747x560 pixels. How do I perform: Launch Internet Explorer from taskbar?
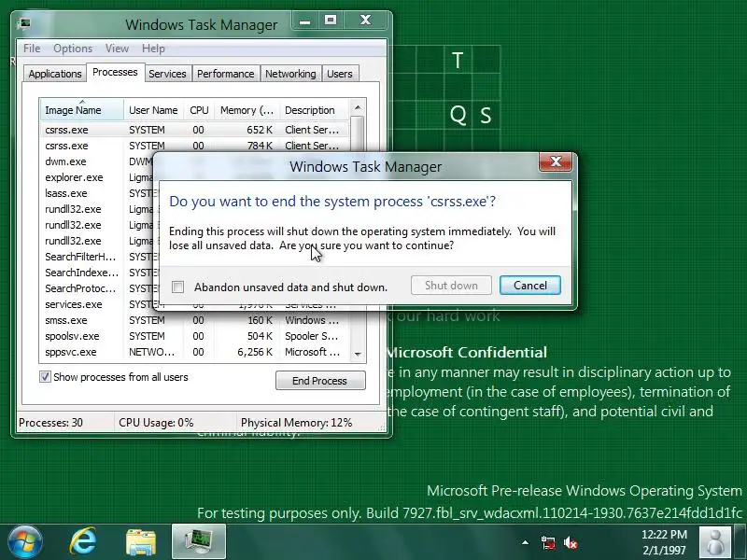(x=83, y=542)
